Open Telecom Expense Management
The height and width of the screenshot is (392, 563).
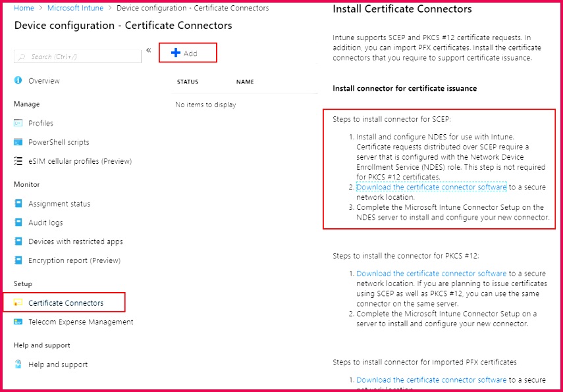pyautogui.click(x=81, y=322)
